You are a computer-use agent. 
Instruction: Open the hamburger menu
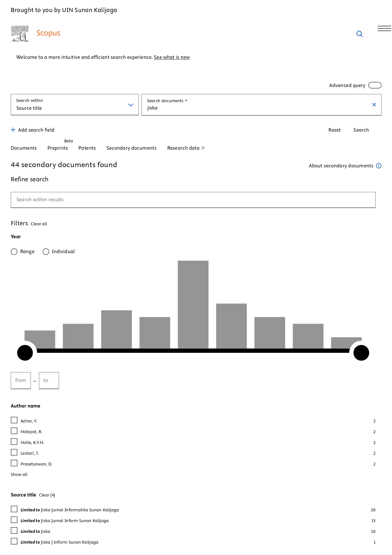click(x=384, y=28)
